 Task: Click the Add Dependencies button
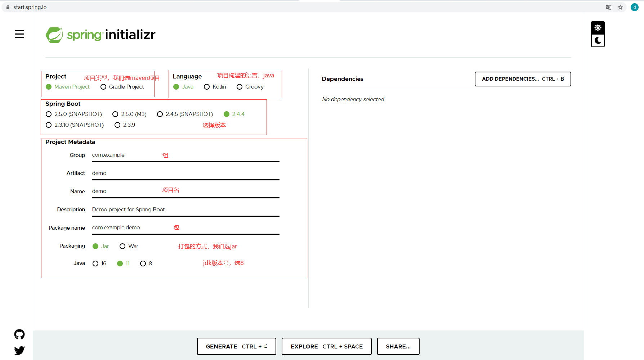pyautogui.click(x=523, y=79)
